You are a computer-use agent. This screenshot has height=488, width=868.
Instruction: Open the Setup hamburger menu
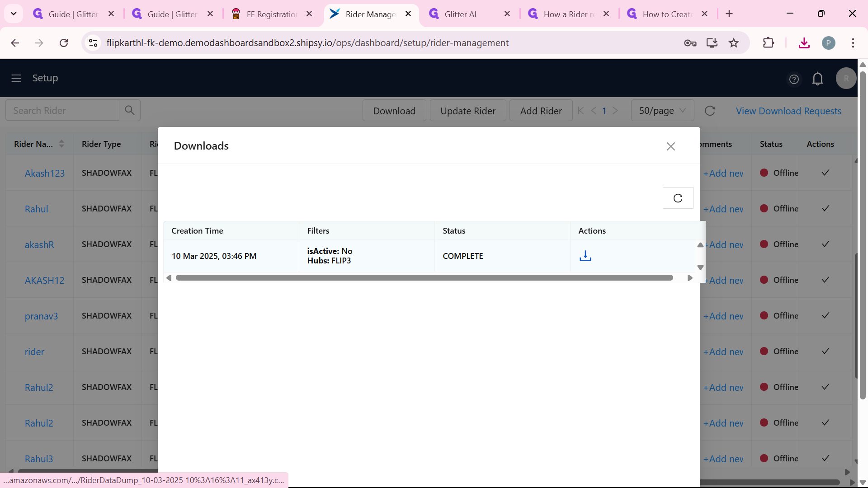tap(16, 78)
